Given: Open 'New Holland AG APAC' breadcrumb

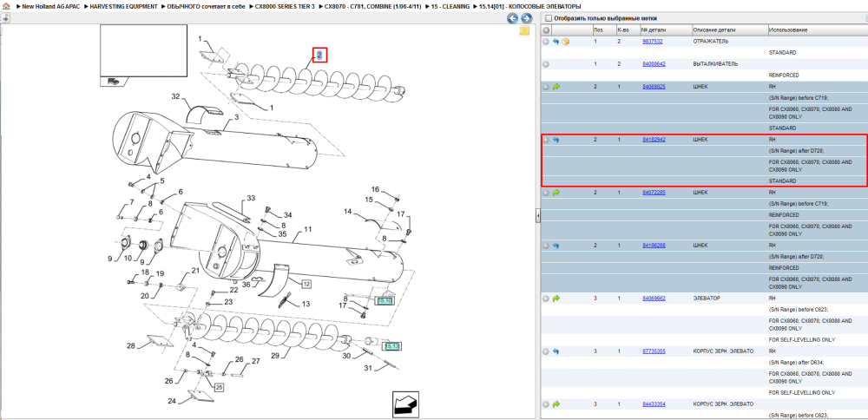Looking at the screenshot, I should (x=51, y=6).
